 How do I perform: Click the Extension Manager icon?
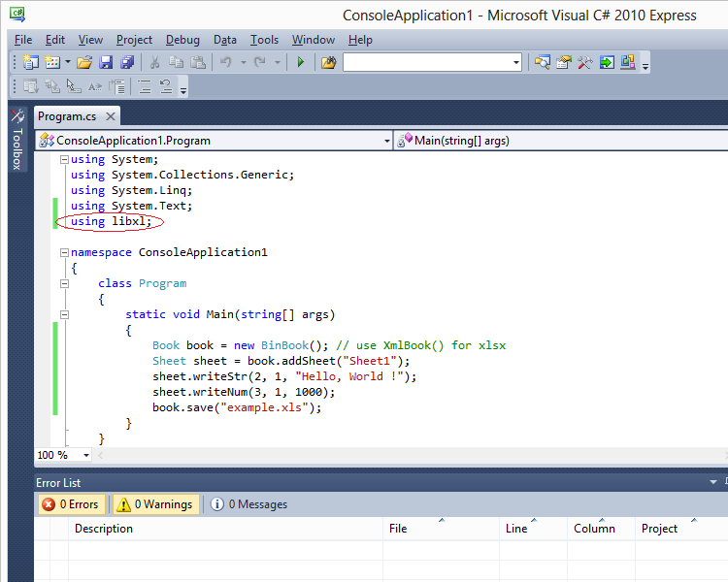[x=628, y=62]
